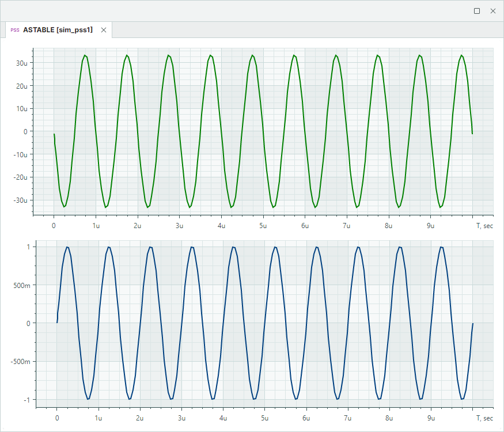
Task: Click the first peak of the green waveform
Action: point(85,55)
